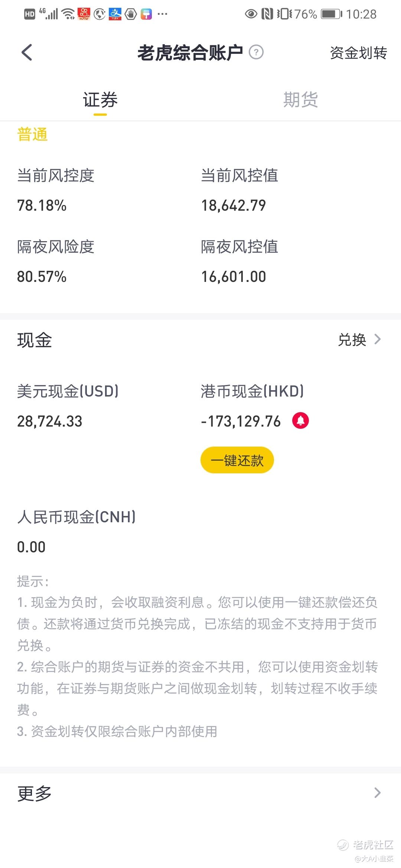The height and width of the screenshot is (868, 401).
Task: Switch to the 期货 tab
Action: coord(300,100)
